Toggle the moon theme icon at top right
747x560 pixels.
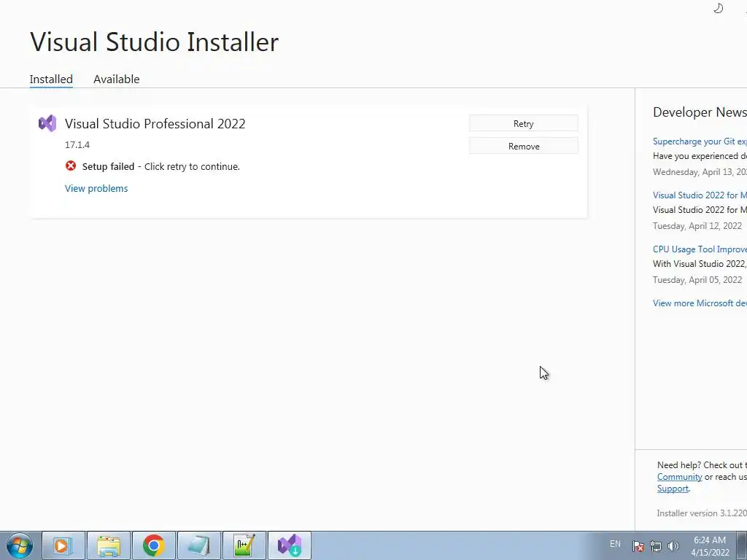coord(719,8)
